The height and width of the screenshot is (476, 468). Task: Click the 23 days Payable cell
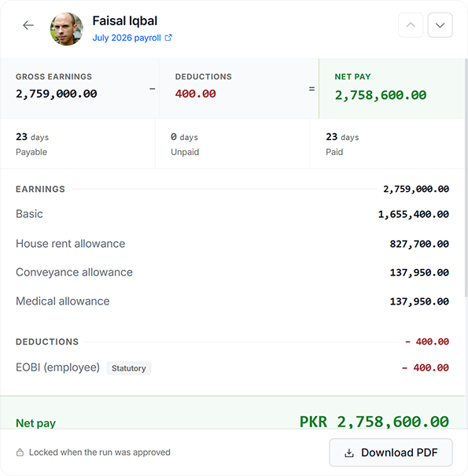point(77,144)
